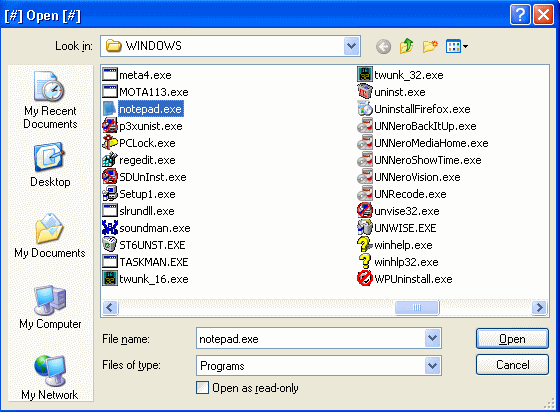The width and height of the screenshot is (560, 412).
Task: Go up one folder level
Action: (x=406, y=46)
